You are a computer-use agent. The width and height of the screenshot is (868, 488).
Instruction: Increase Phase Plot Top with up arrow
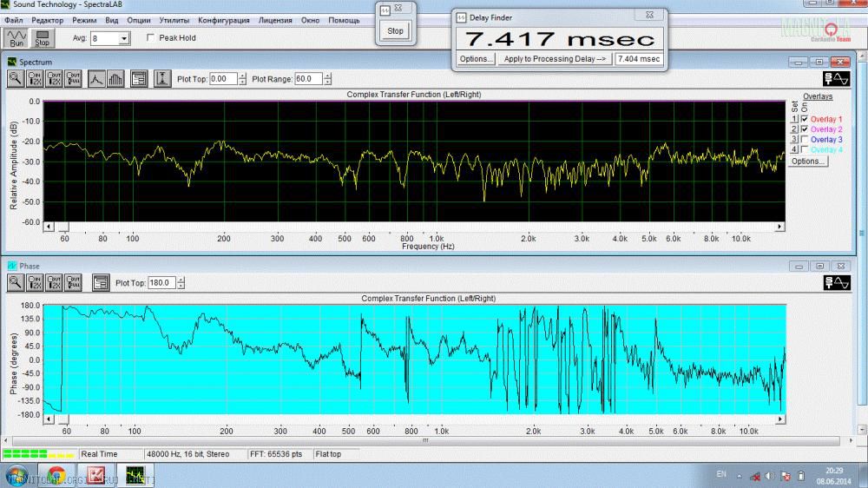pyautogui.click(x=181, y=280)
